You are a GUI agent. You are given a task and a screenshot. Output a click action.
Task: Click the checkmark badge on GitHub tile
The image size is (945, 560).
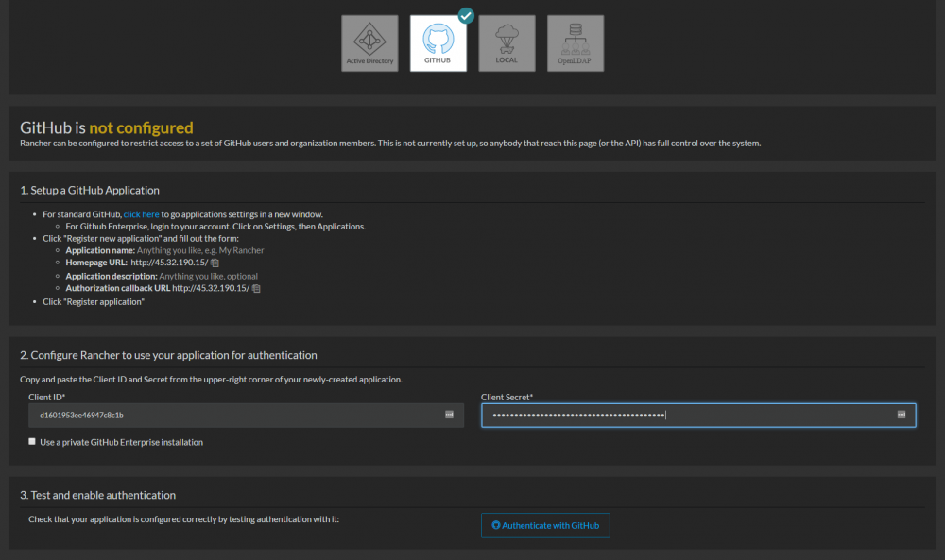(x=466, y=16)
